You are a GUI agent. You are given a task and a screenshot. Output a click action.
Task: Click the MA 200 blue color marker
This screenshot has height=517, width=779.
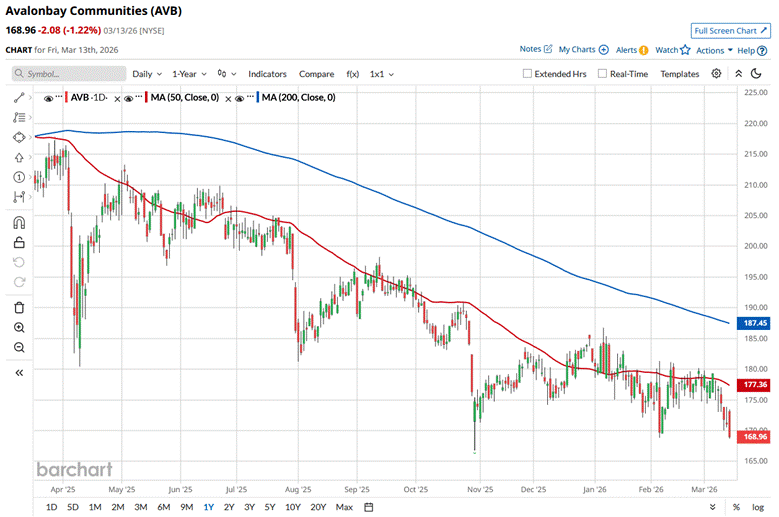[x=257, y=97]
